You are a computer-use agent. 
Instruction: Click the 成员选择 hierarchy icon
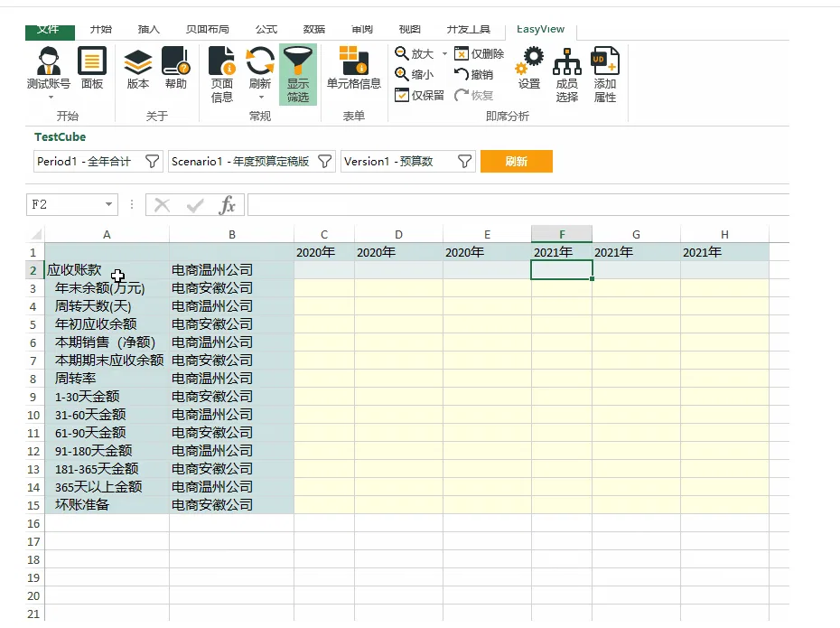567,61
